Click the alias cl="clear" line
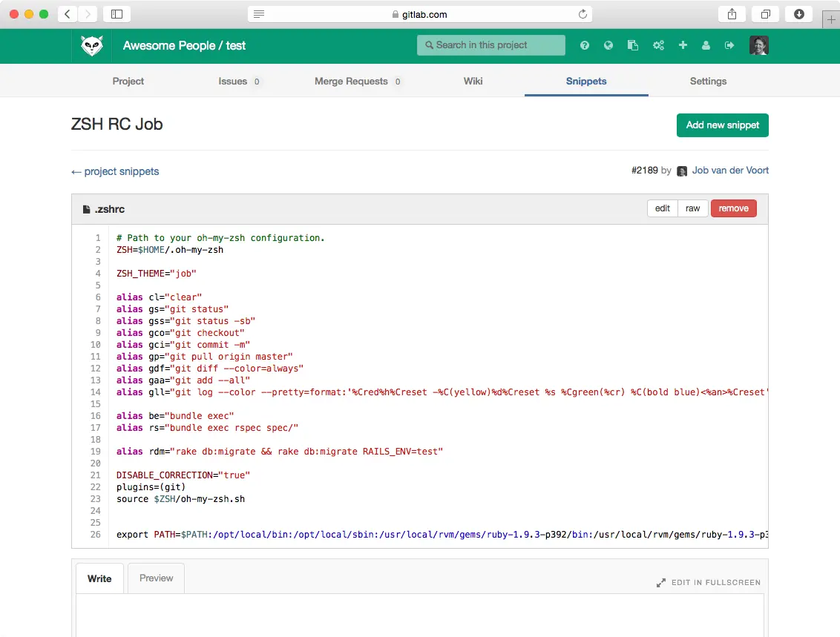840x637 pixels. (x=159, y=297)
